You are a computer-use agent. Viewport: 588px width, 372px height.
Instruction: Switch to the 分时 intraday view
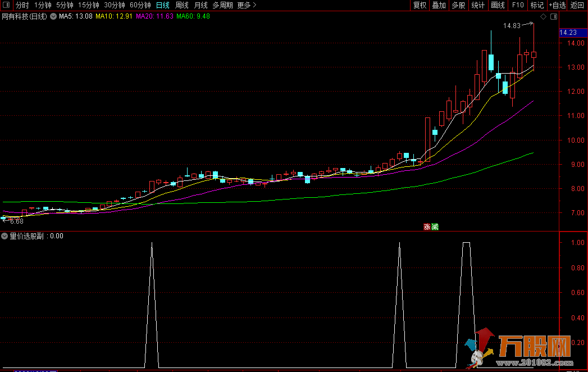22,5
